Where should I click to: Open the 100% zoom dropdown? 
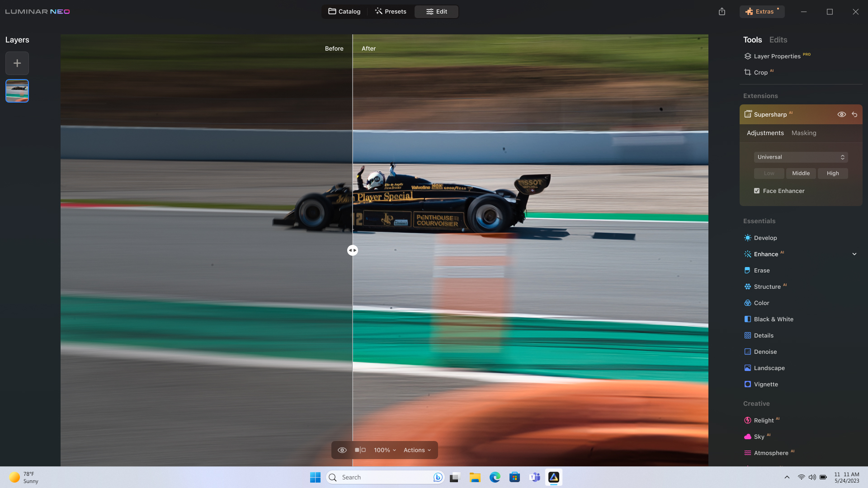pyautogui.click(x=385, y=450)
